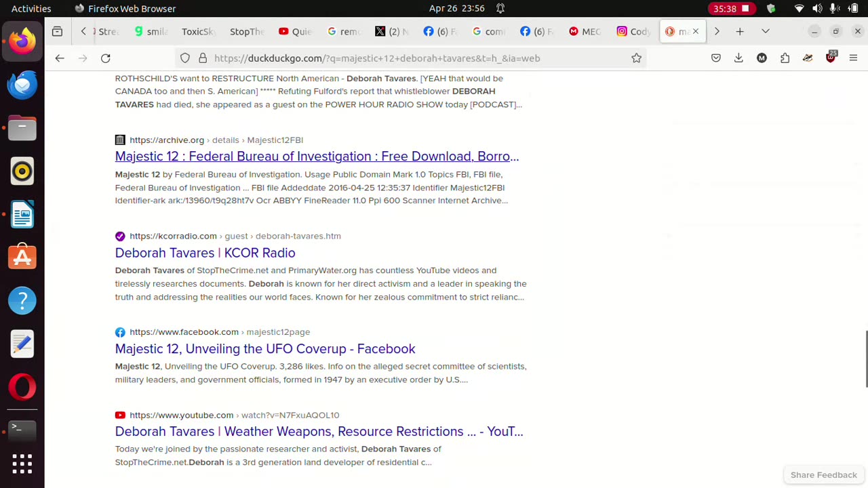Open the Help icon in dock
This screenshot has width=868, height=488.
(x=22, y=301)
